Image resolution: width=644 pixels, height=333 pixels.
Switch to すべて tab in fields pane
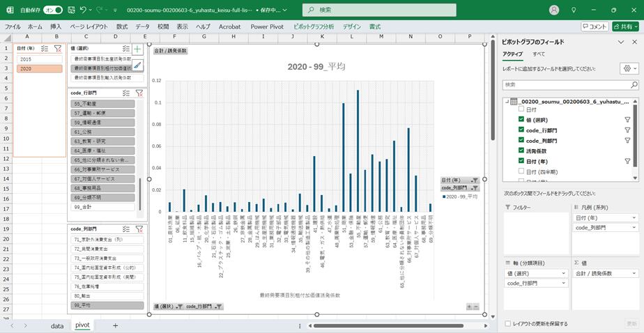(539, 54)
